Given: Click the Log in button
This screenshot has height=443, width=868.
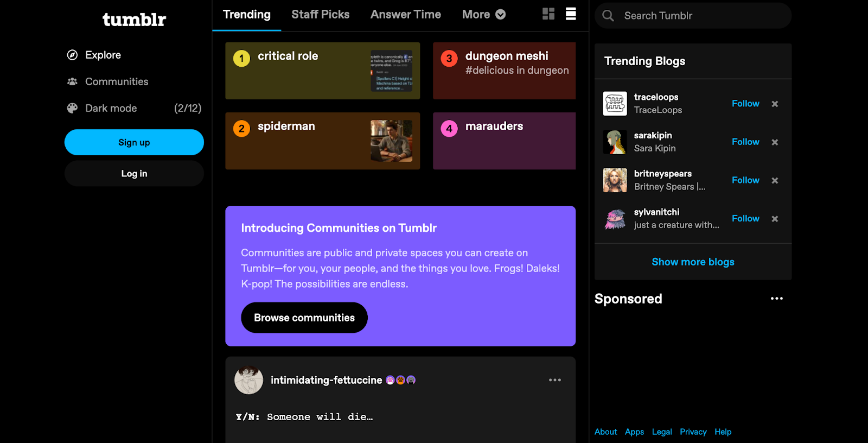Looking at the screenshot, I should click(x=134, y=174).
